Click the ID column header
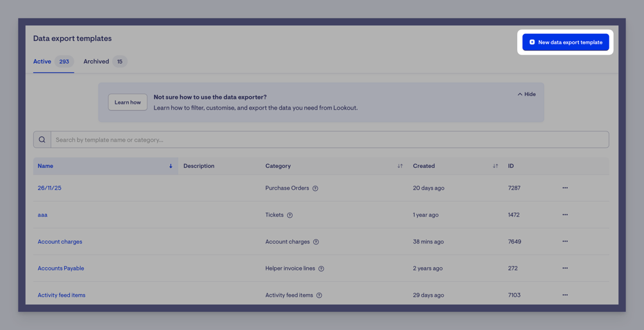The height and width of the screenshot is (330, 644). click(511, 166)
